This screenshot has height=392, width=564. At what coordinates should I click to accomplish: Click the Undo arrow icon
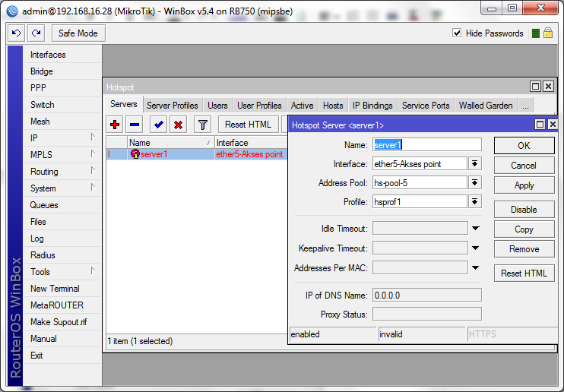point(16,33)
